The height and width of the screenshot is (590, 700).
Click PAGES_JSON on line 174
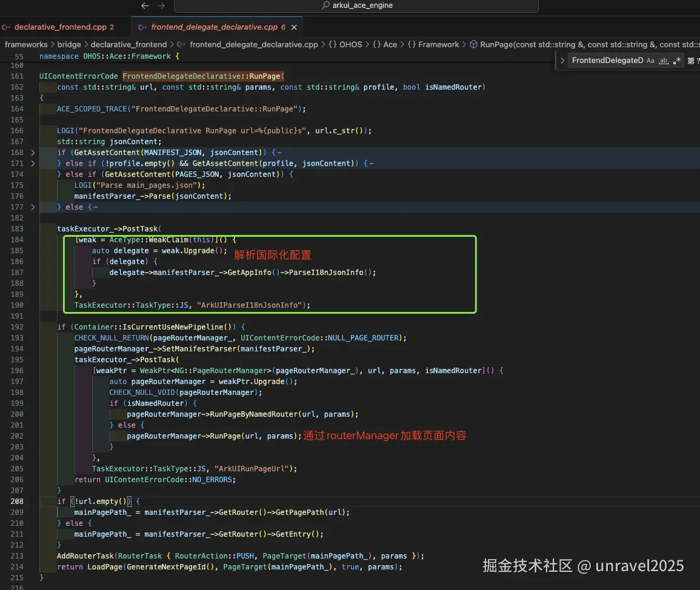pyautogui.click(x=197, y=174)
